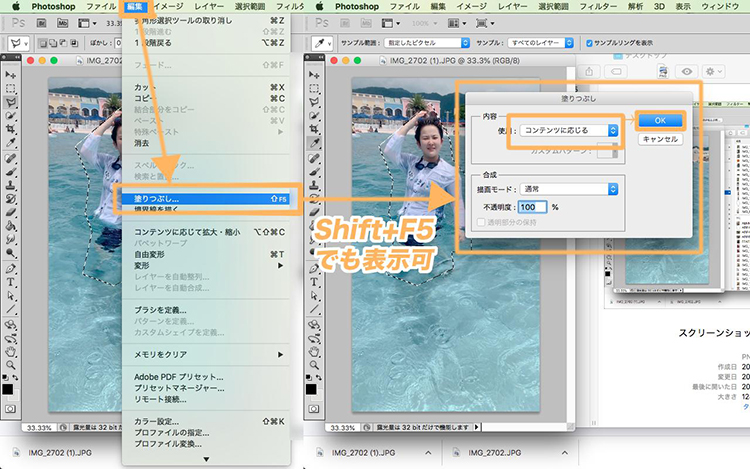Screen dimensions: 750x469
Task: Choose New Selection mode in lasso options bar
Action: (x=43, y=44)
